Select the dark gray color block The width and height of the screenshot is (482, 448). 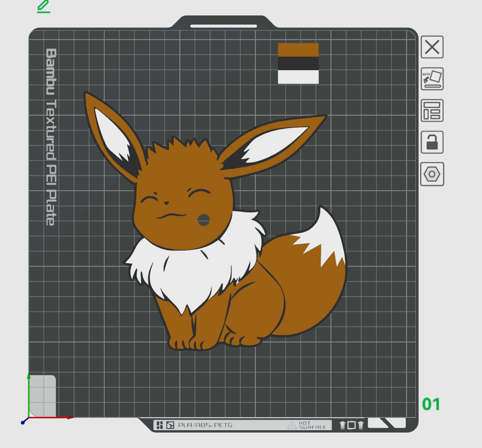point(298,63)
